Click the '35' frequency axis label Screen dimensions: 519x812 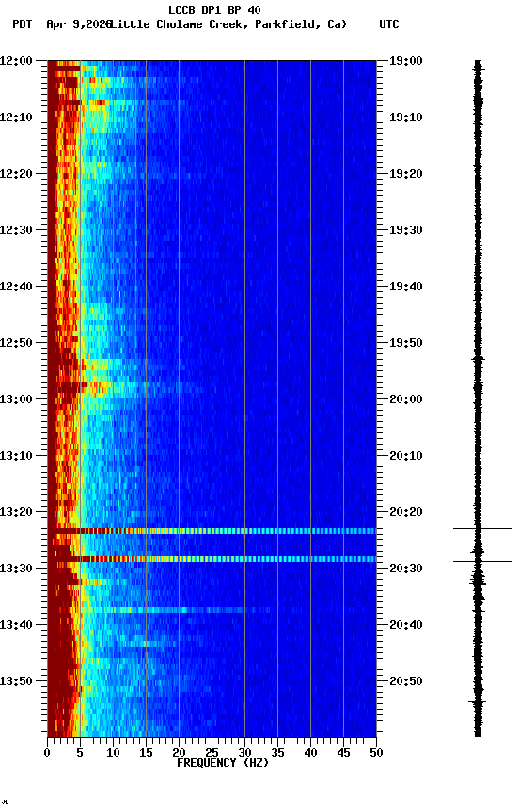277,753
